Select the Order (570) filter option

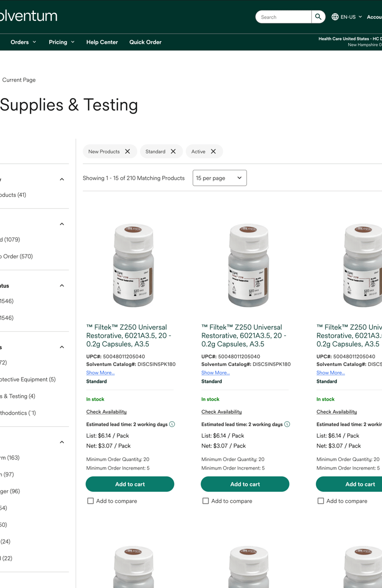(16, 256)
